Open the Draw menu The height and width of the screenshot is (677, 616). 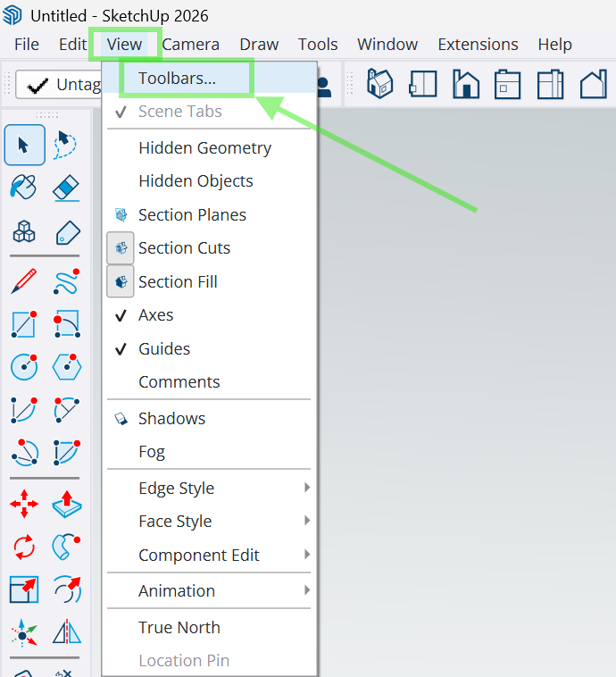259,45
